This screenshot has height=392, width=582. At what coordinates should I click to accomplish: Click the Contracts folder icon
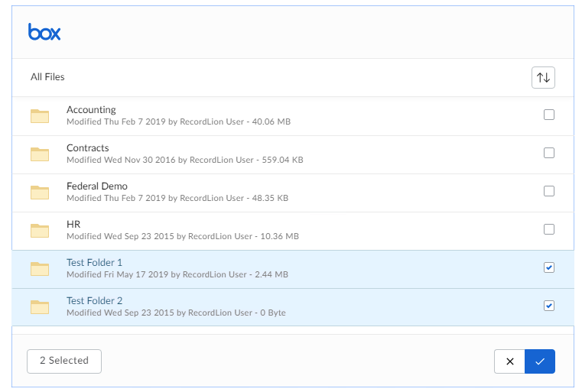(x=40, y=154)
